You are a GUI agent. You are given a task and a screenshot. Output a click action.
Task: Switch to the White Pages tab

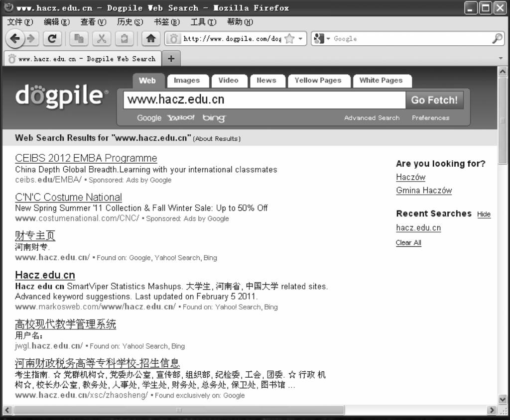[x=381, y=81]
